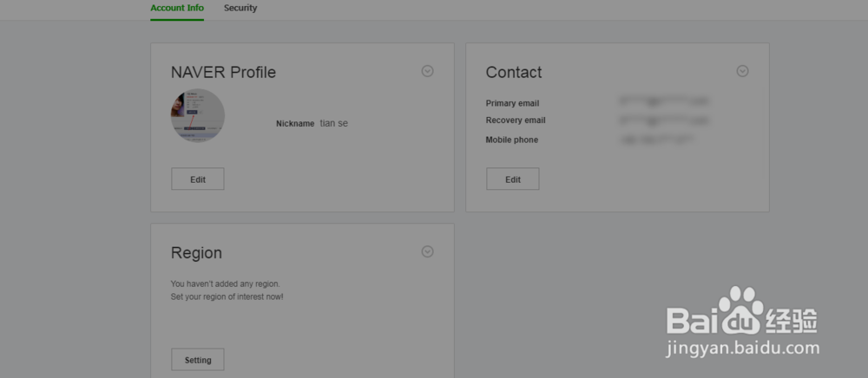Switch to the Account Info tab
The height and width of the screenshot is (378, 868).
(177, 9)
